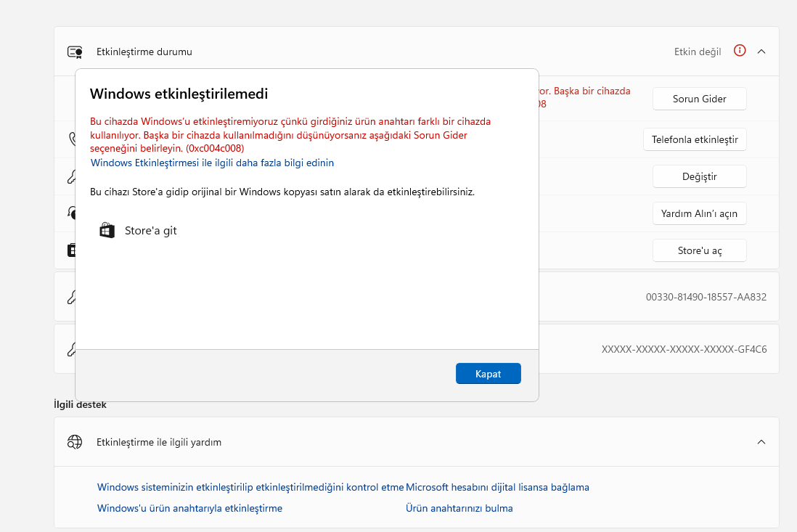Click the red info warning icon

point(740,51)
